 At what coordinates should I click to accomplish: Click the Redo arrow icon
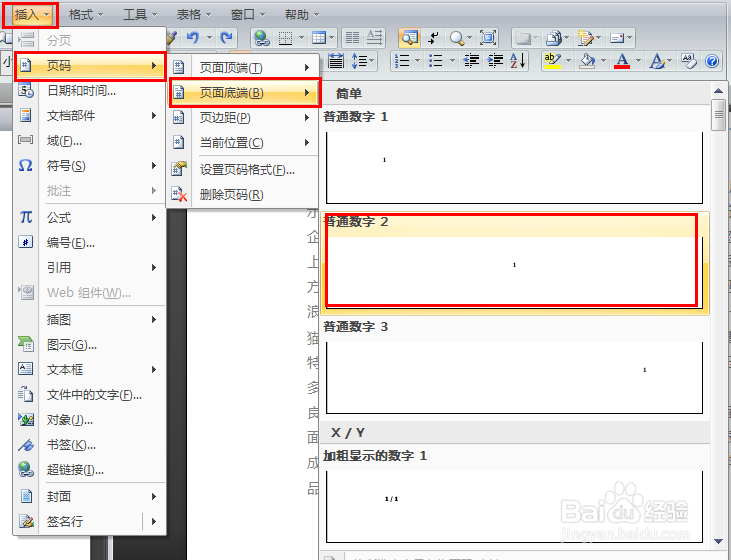[x=226, y=38]
